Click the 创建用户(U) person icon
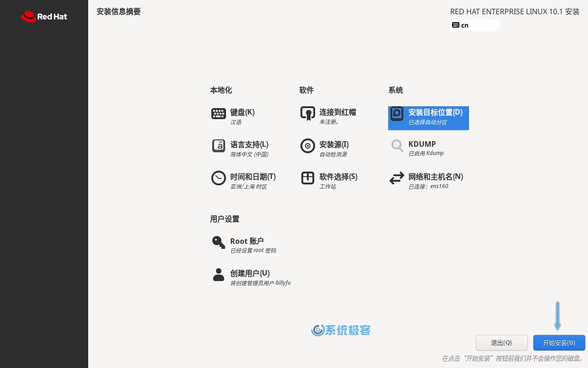The width and height of the screenshot is (588, 368). coord(219,275)
